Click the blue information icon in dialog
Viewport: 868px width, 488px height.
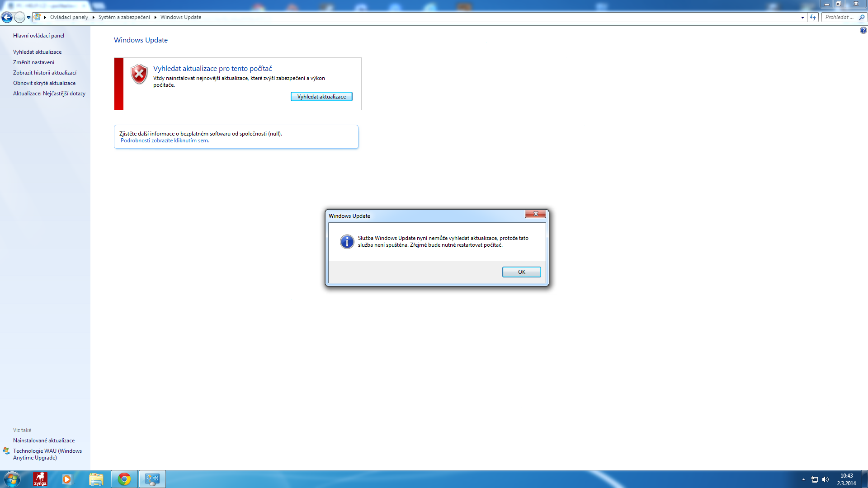pyautogui.click(x=347, y=242)
